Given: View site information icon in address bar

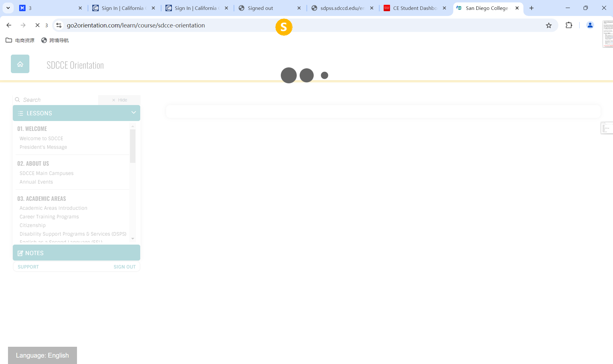Looking at the screenshot, I should 59,25.
